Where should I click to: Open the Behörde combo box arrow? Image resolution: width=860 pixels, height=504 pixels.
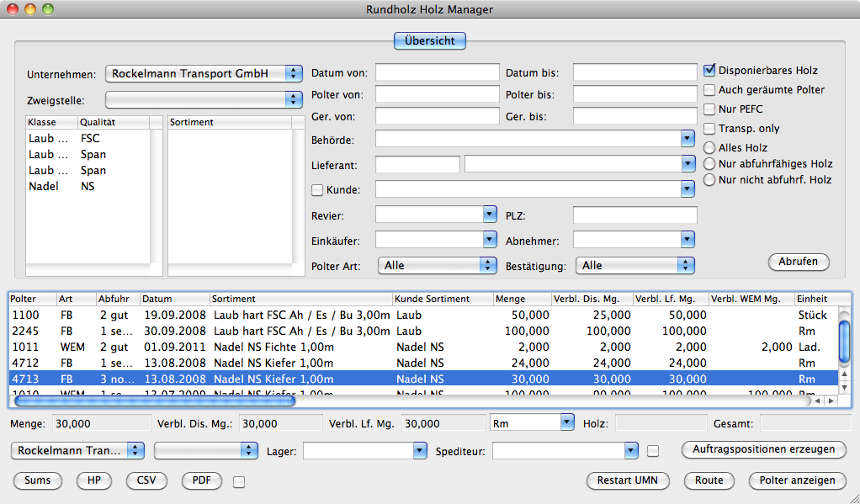pos(687,139)
